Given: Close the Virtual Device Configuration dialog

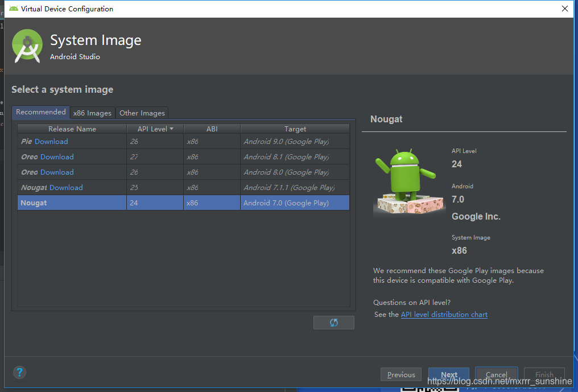Looking at the screenshot, I should (x=565, y=9).
